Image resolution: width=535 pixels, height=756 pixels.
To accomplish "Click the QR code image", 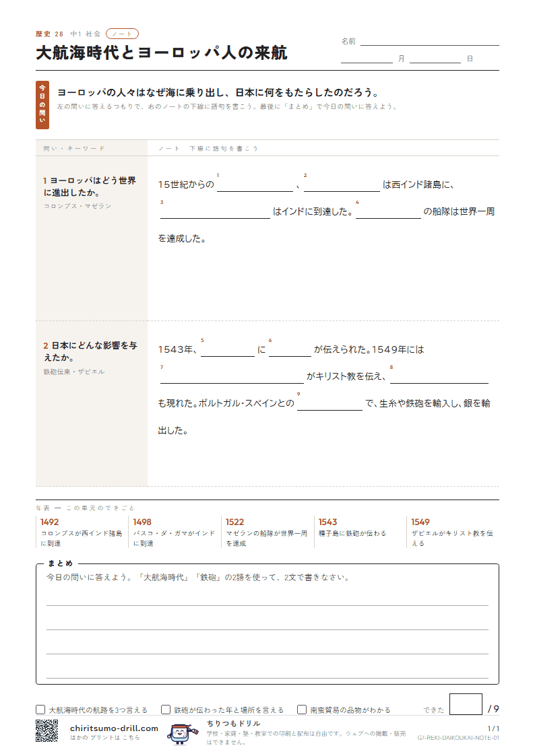I will [x=46, y=730].
